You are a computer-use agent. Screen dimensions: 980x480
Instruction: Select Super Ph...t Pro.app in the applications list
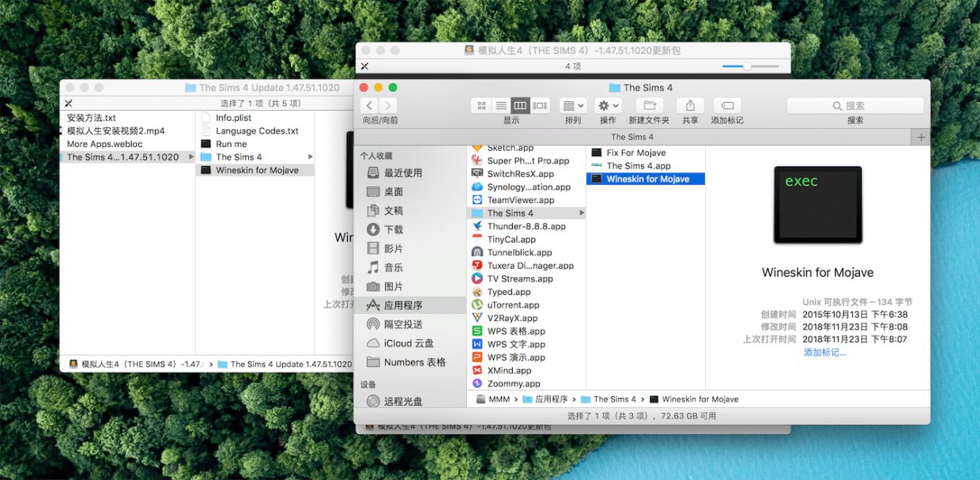click(x=527, y=161)
